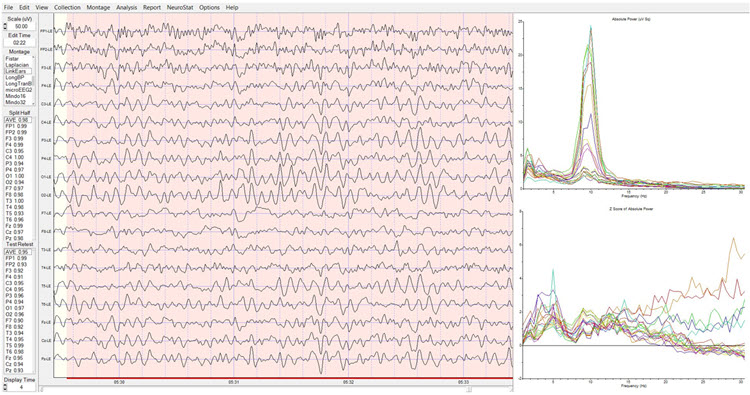This screenshot has width=750, height=395.
Task: Click the Scale (uV) stepper arrows
Action: pos(5,27)
